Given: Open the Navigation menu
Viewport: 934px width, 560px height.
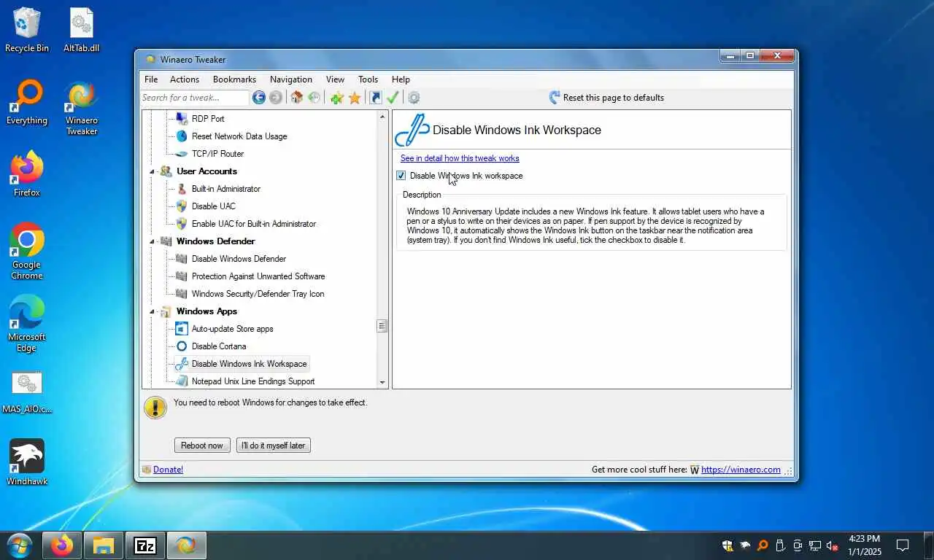Looking at the screenshot, I should pos(291,79).
